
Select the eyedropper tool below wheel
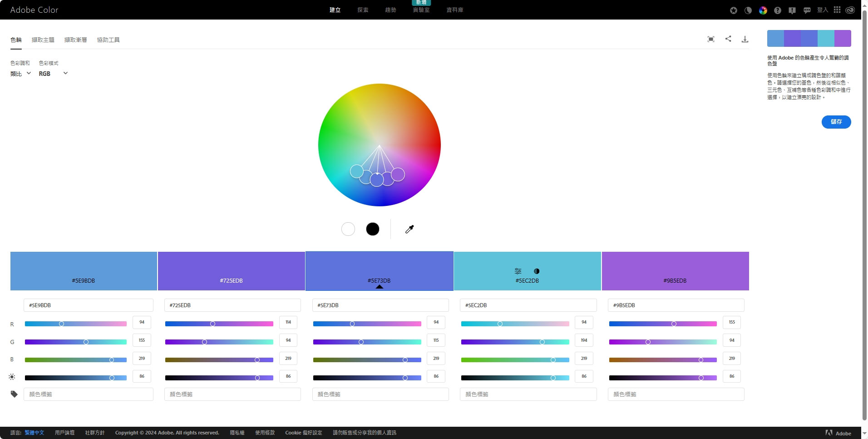point(409,229)
